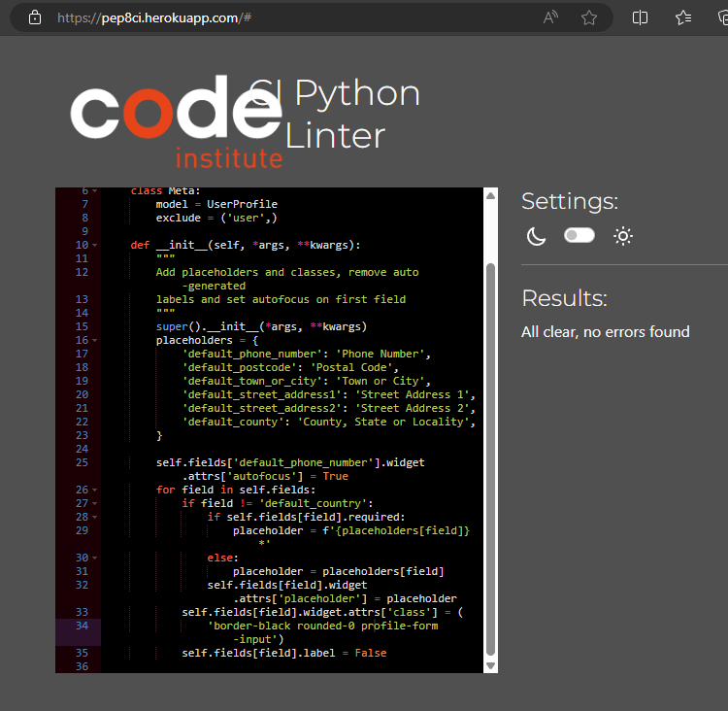Click the 'default_street_address1' dictionary entry

click(x=329, y=394)
